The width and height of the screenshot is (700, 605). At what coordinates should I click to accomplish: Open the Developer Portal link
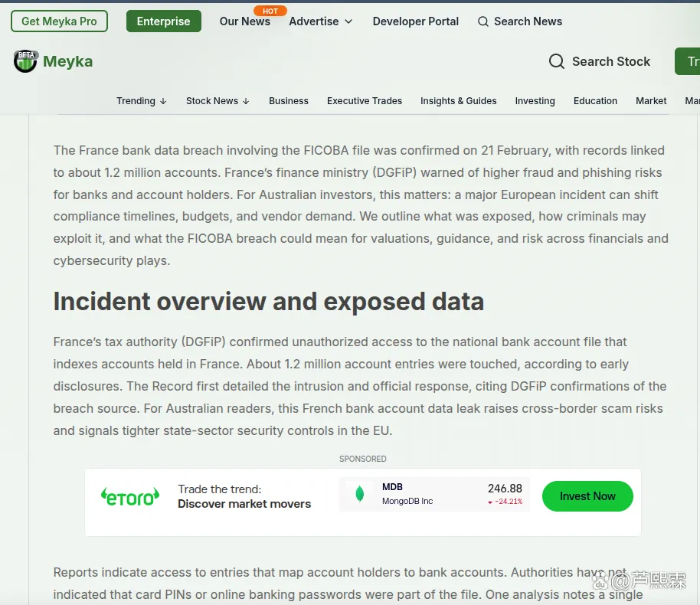[416, 21]
